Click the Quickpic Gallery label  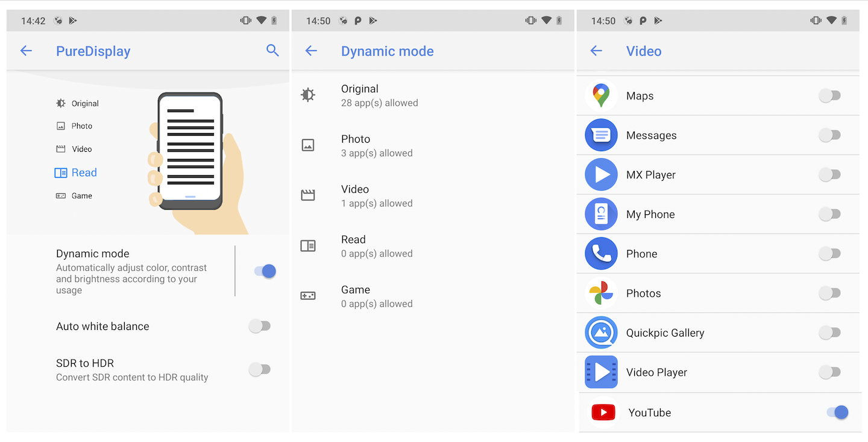(665, 333)
